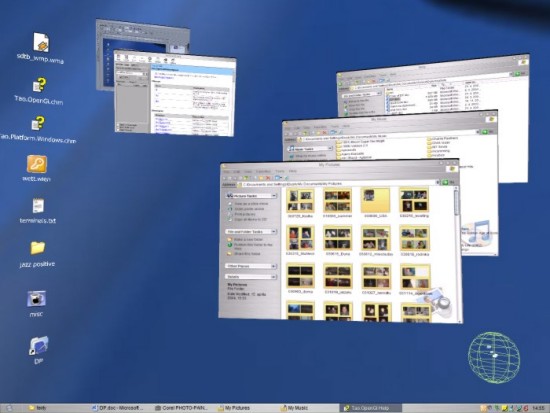Switch to My Music taskbar button
Viewport: 550px width, 413px height.
294,408
